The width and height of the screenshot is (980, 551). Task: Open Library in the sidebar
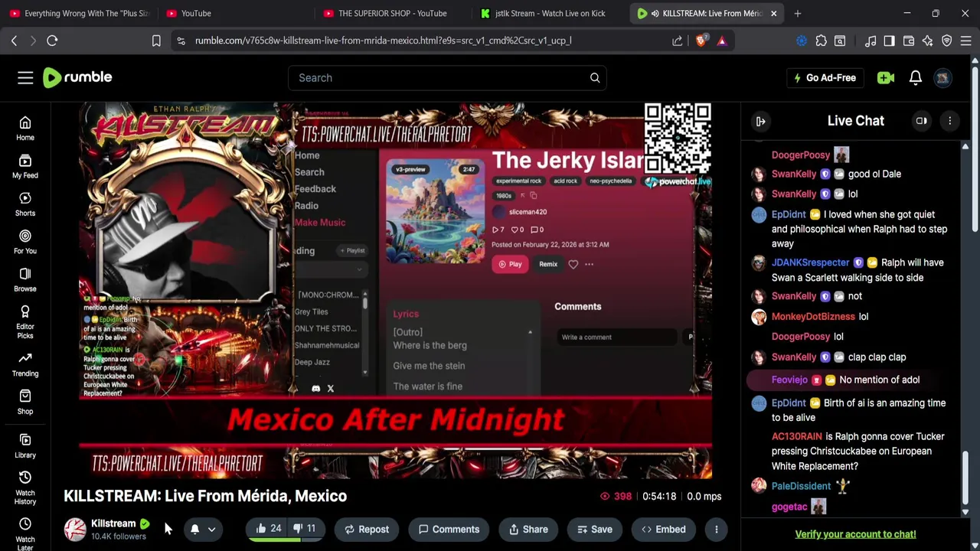pos(25,445)
